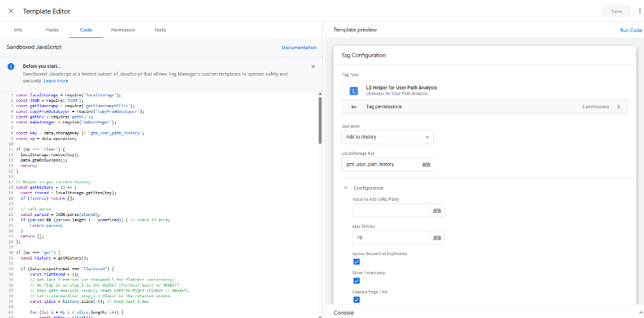Open the Documentation link
The height and width of the screenshot is (318, 644).
(x=299, y=48)
